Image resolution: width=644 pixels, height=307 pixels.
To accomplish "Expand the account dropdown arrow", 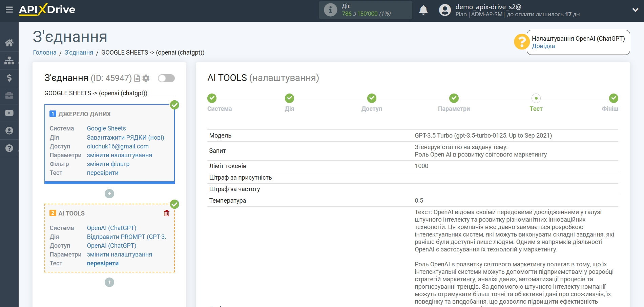I will tap(635, 10).
